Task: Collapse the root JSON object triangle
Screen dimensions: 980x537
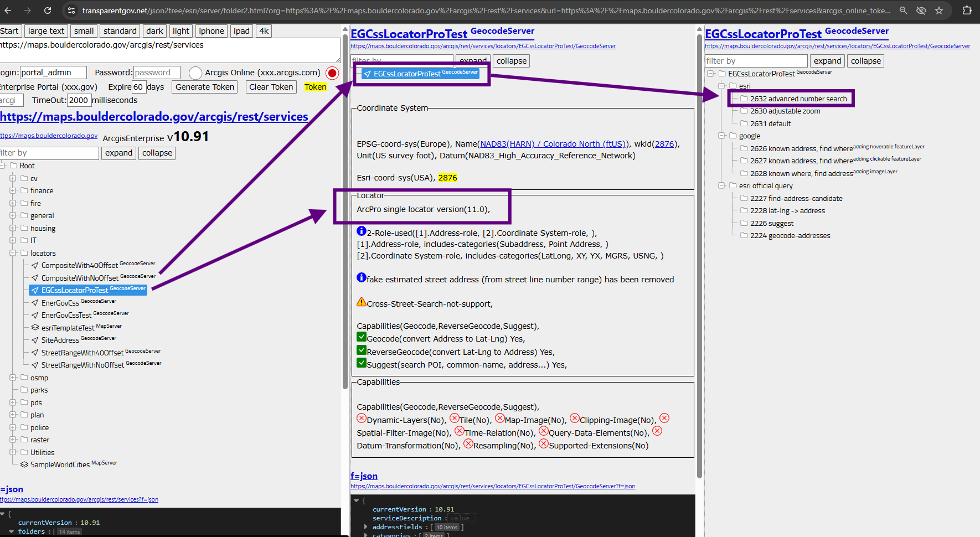Action: click(x=3, y=514)
